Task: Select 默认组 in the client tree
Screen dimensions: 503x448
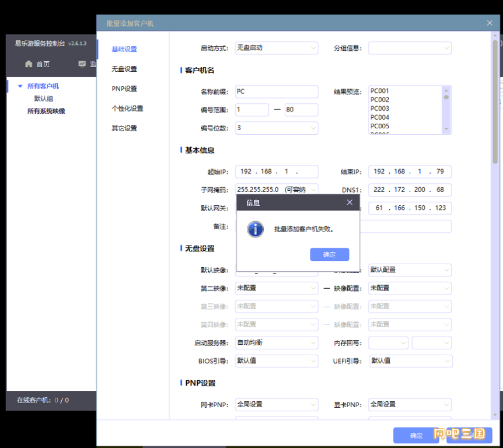Action: coord(44,99)
